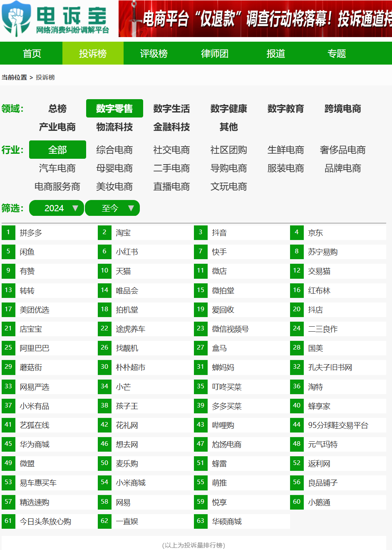Filter by 母婴电商 industry

point(114,168)
